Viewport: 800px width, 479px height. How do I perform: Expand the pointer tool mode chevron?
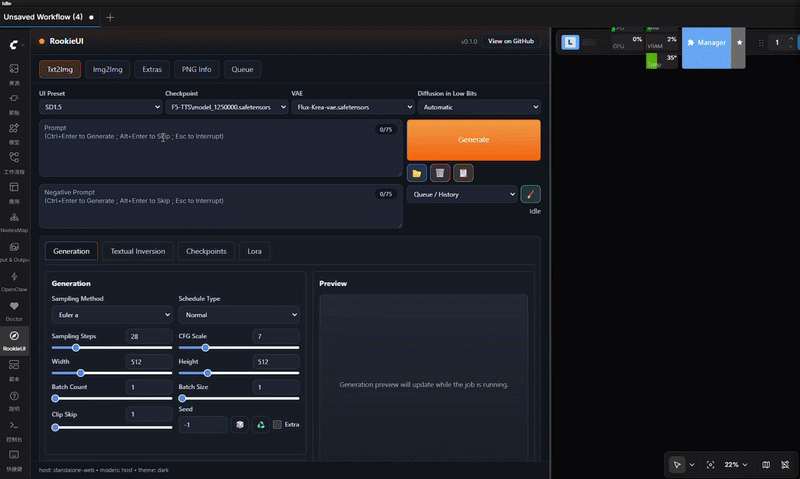coord(692,465)
